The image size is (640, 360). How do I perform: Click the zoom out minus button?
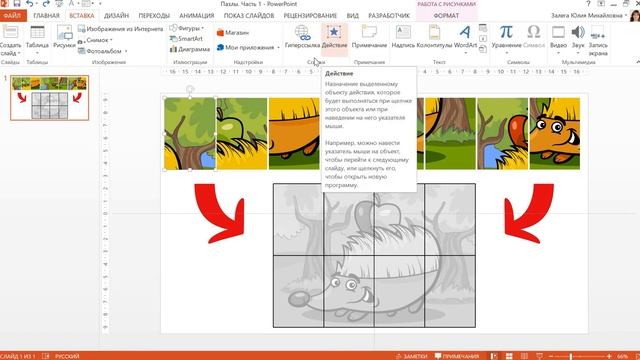pyautogui.click(x=551, y=356)
